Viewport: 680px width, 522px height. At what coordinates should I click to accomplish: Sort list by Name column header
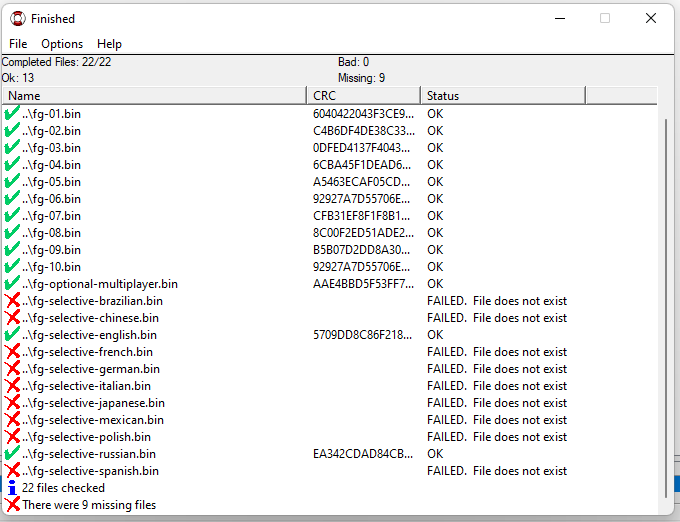tap(154, 95)
